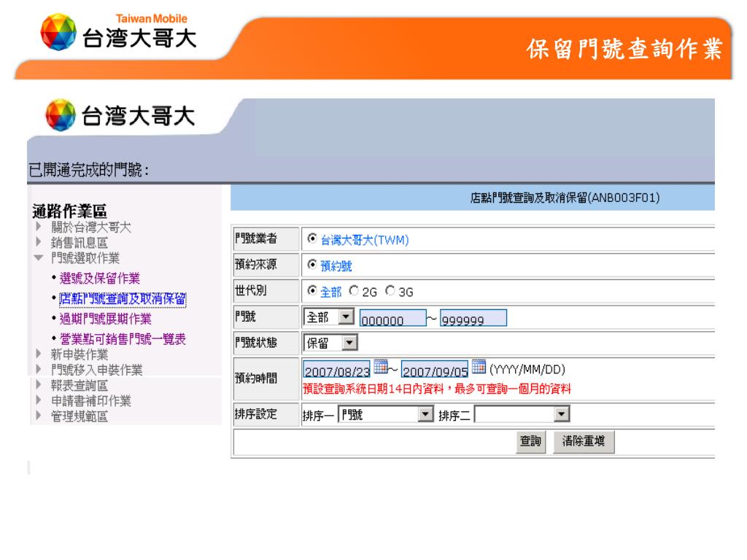Open the 過期門號展期作業 link
The width and height of the screenshot is (747, 560).
pos(105,319)
